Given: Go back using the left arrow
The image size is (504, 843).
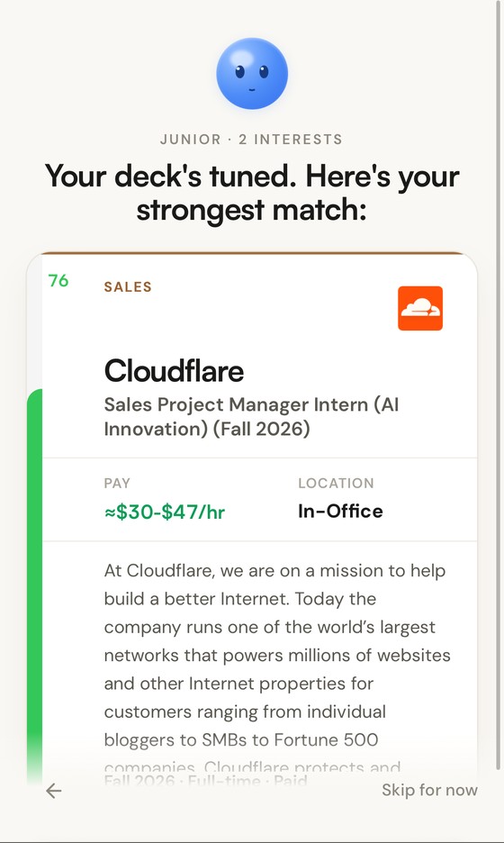Looking at the screenshot, I should tap(54, 791).
